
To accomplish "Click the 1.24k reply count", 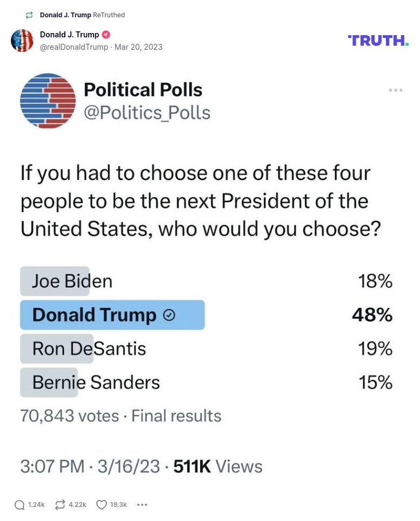I will pos(36,504).
